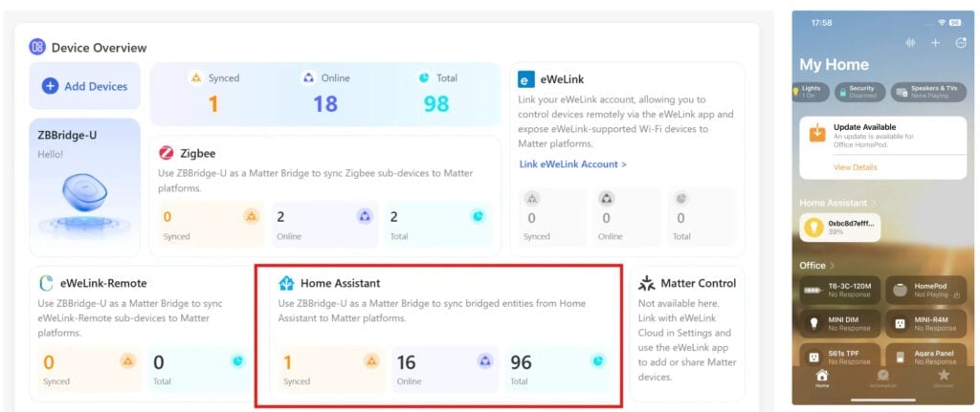Click the top summary Total value 98
The height and width of the screenshot is (412, 980).
436,103
